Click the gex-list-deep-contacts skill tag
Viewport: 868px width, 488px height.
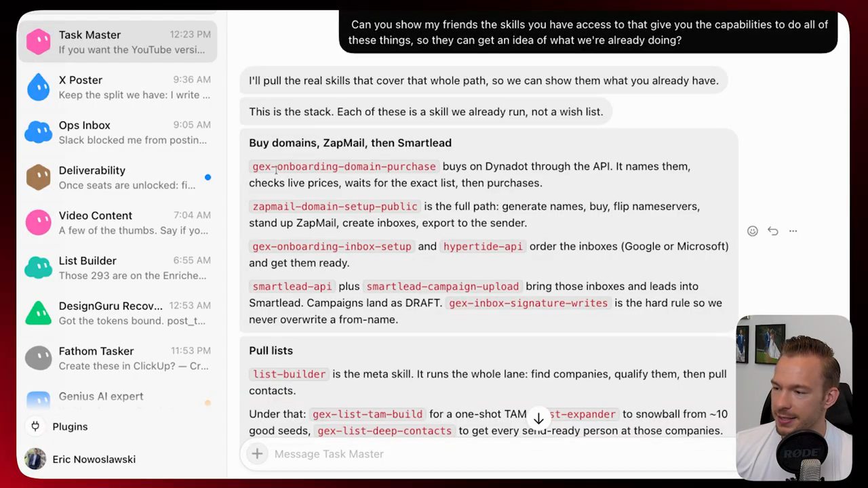click(x=384, y=431)
